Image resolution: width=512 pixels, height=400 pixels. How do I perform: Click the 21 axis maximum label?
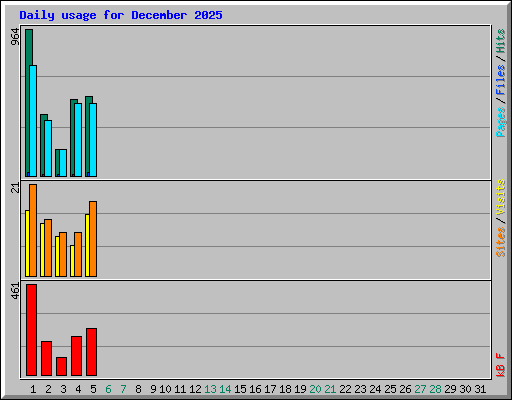coord(15,188)
